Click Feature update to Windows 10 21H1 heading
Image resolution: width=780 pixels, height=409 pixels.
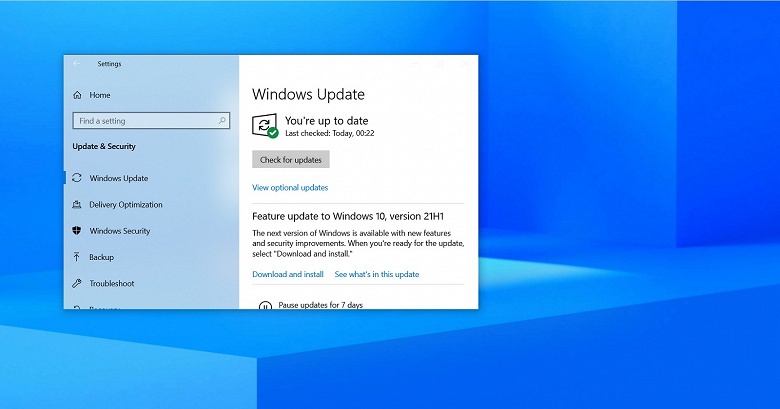tap(348, 216)
